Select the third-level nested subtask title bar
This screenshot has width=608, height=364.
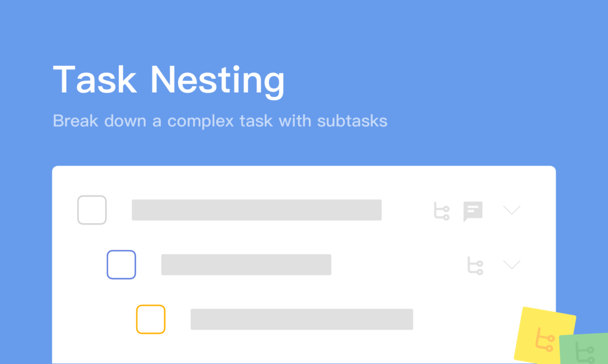[301, 319]
